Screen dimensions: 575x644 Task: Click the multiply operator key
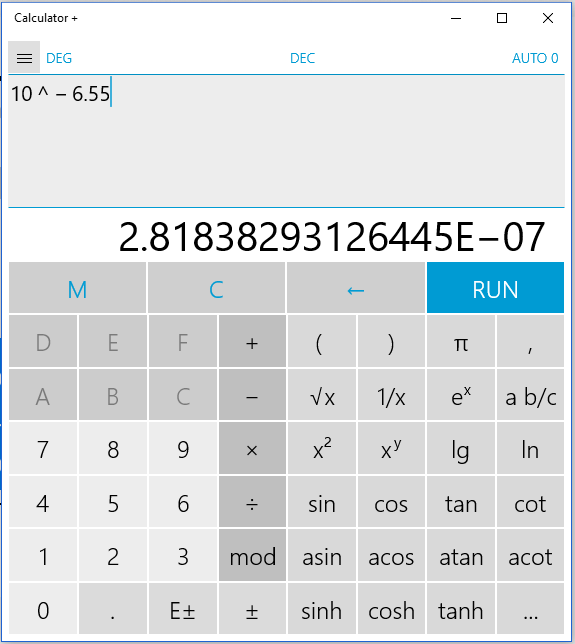click(252, 448)
